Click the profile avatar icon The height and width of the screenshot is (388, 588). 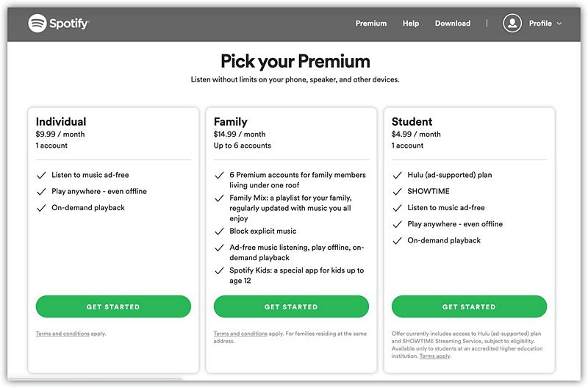pos(512,24)
